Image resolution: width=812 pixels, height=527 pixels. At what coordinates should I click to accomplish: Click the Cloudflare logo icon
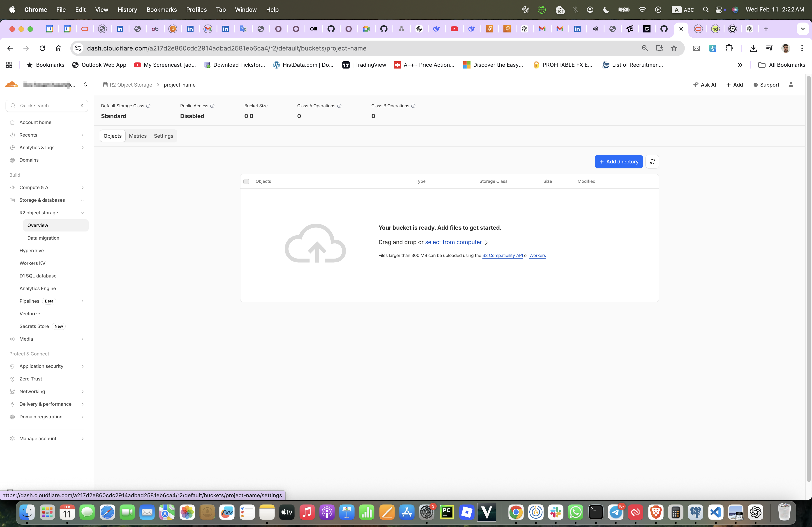pyautogui.click(x=12, y=85)
